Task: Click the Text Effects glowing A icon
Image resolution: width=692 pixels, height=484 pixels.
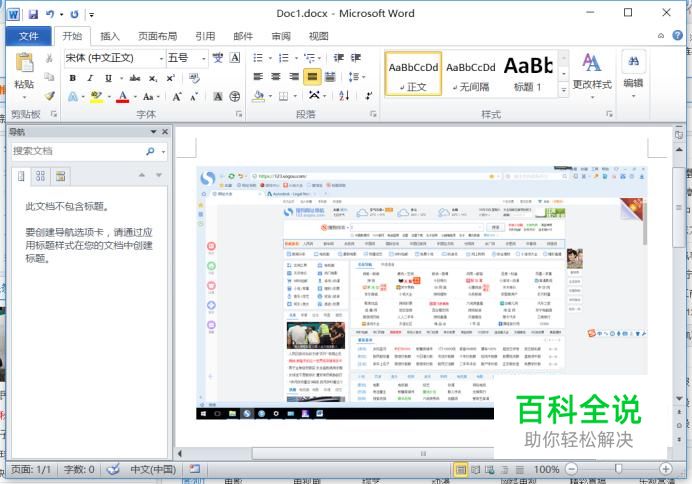Action: (x=73, y=96)
